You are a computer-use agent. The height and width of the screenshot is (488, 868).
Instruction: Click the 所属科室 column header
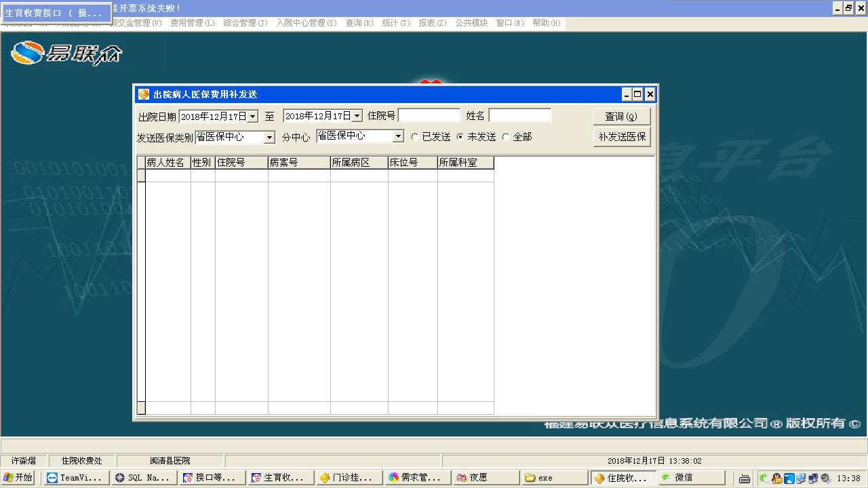[x=465, y=163]
